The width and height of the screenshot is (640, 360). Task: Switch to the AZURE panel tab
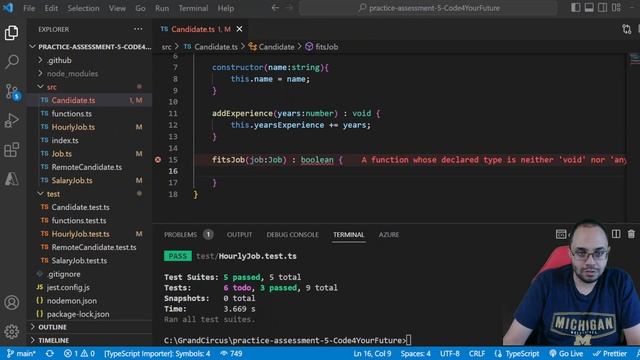389,234
